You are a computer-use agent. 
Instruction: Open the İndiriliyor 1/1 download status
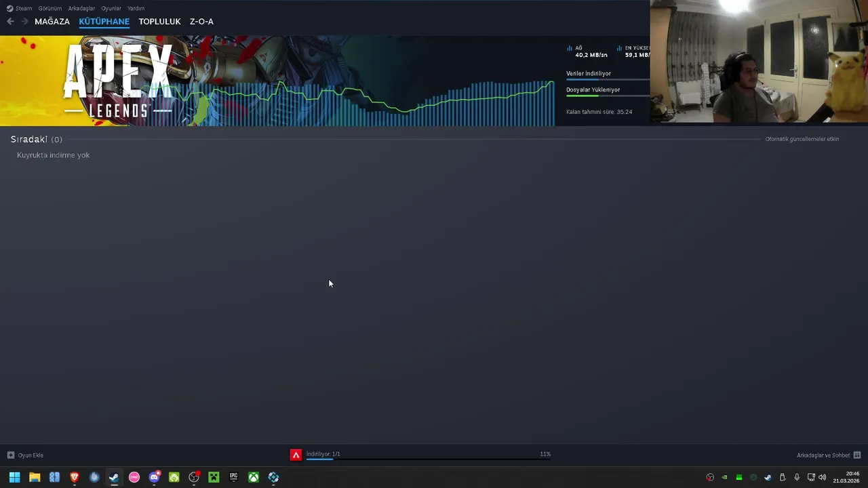323,454
